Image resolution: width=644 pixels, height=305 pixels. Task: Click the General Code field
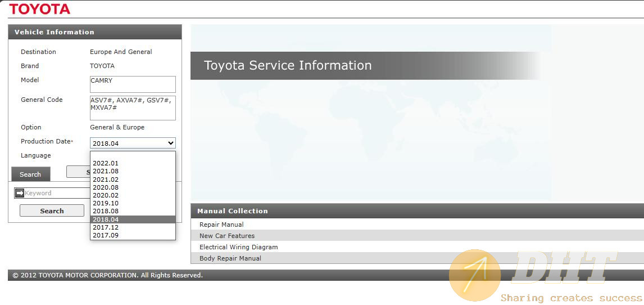(x=133, y=107)
